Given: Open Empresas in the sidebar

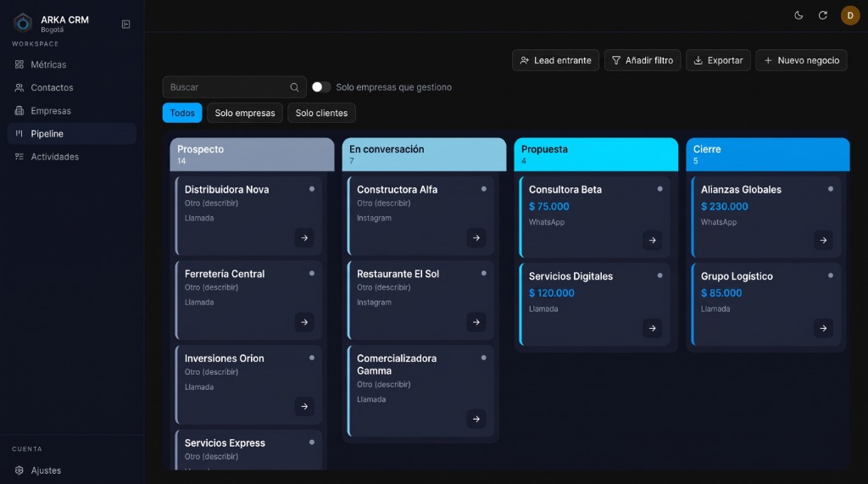Looking at the screenshot, I should pos(72,111).
